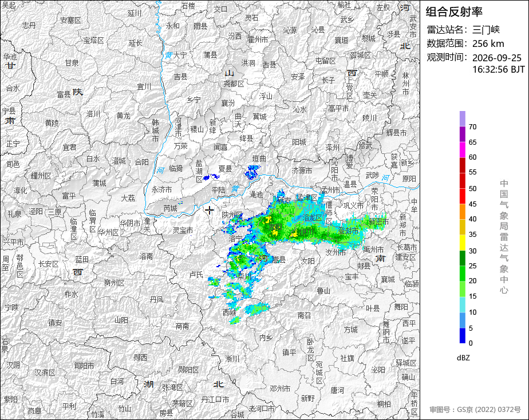Click the 大荔 map label
The image size is (529, 420).
pyautogui.click(x=128, y=198)
